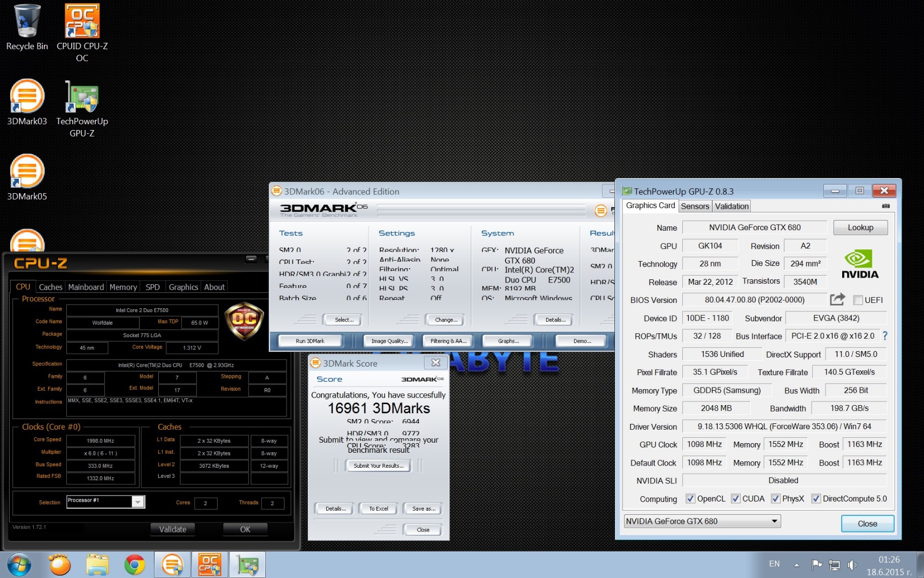Open the Recycle Bin desktop icon

pos(27,28)
